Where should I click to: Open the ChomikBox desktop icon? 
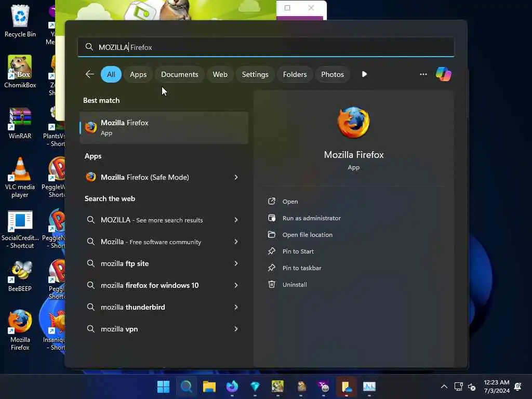tap(20, 72)
